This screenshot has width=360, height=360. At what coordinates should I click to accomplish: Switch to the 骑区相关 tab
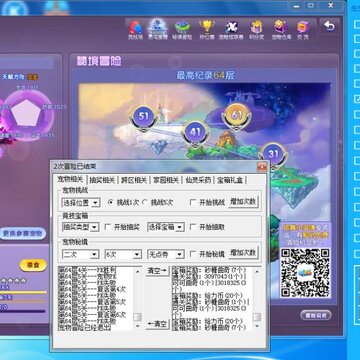(134, 180)
